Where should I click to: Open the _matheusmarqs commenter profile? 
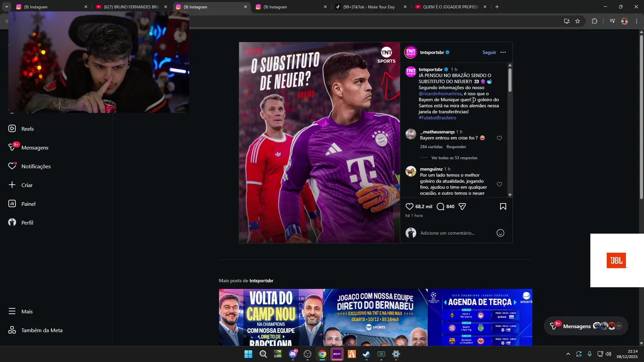[437, 132]
